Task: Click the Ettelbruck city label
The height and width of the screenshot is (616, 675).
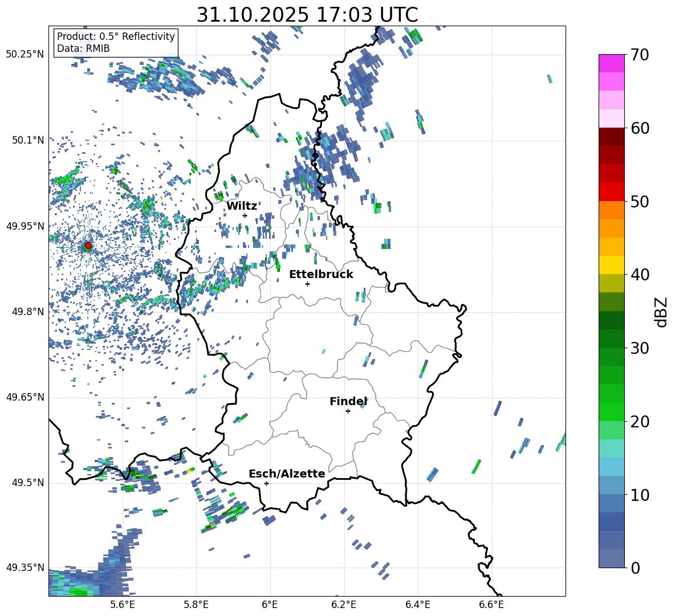Action: [x=321, y=275]
